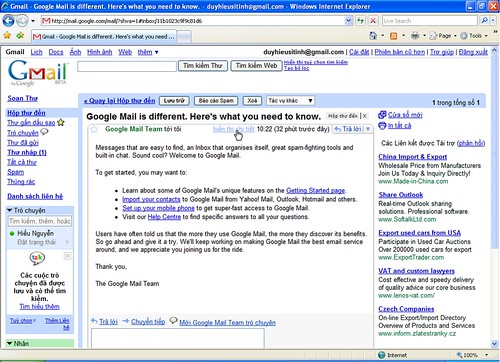Open the Page menu in IE toolbar
The height and width of the screenshot is (362, 500).
443,36
